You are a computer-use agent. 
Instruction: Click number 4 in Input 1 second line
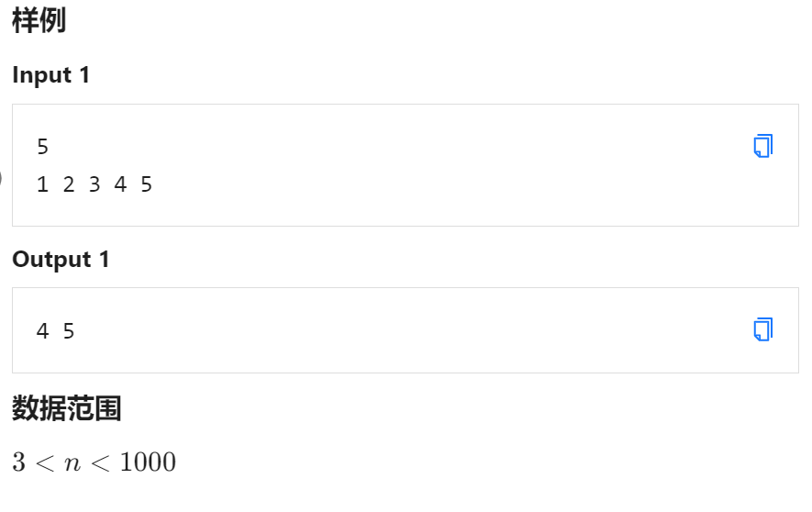point(120,184)
